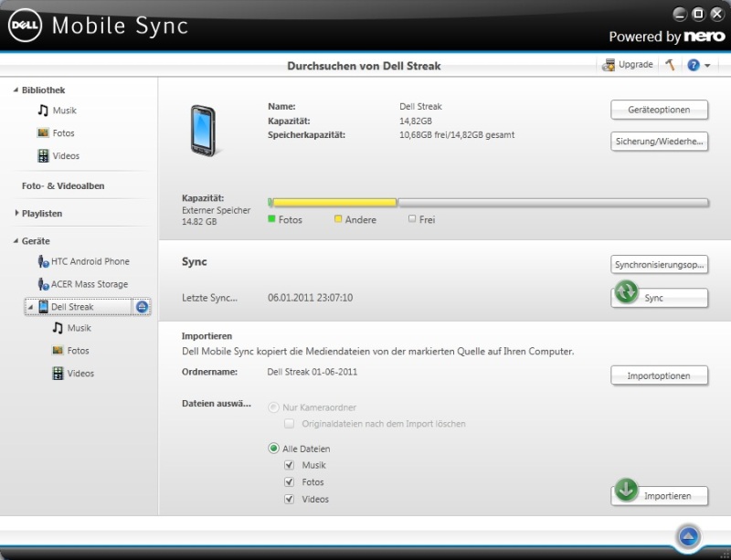The height and width of the screenshot is (560, 731).
Task: Click the round blue up-arrow button at bottom
Action: 689,535
